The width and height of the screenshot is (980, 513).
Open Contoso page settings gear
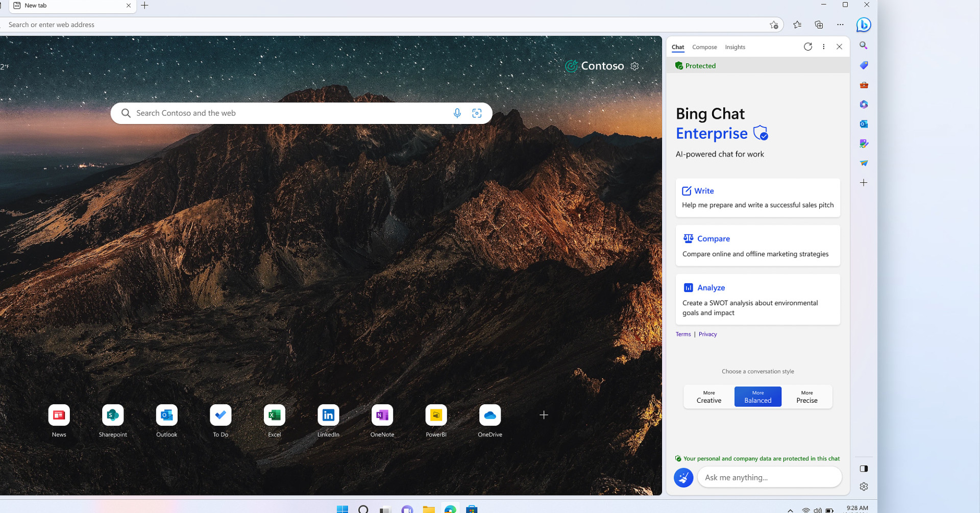(x=634, y=66)
